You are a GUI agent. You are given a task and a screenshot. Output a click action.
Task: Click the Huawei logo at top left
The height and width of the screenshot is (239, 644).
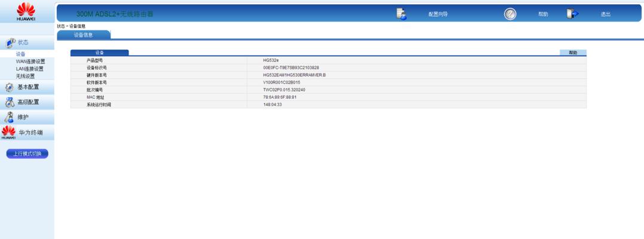tap(26, 11)
